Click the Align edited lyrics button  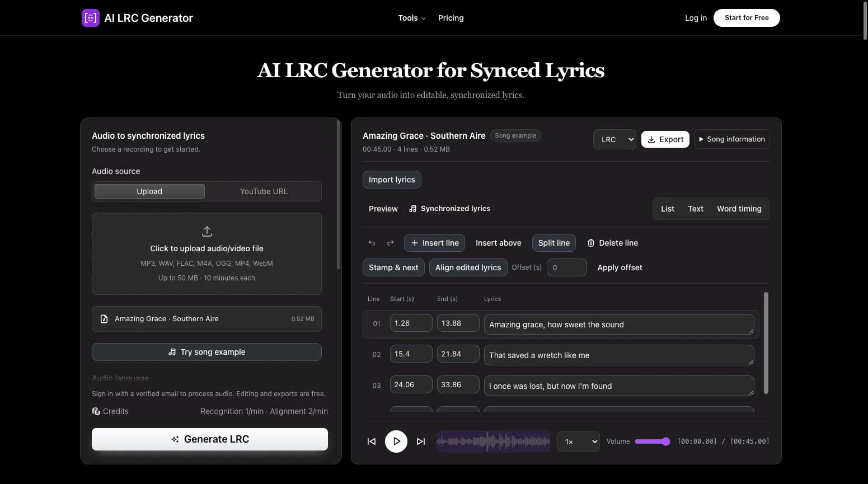pyautogui.click(x=468, y=267)
